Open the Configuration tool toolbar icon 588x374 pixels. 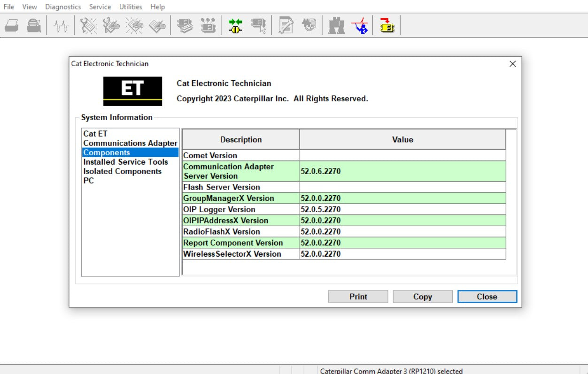(x=208, y=25)
